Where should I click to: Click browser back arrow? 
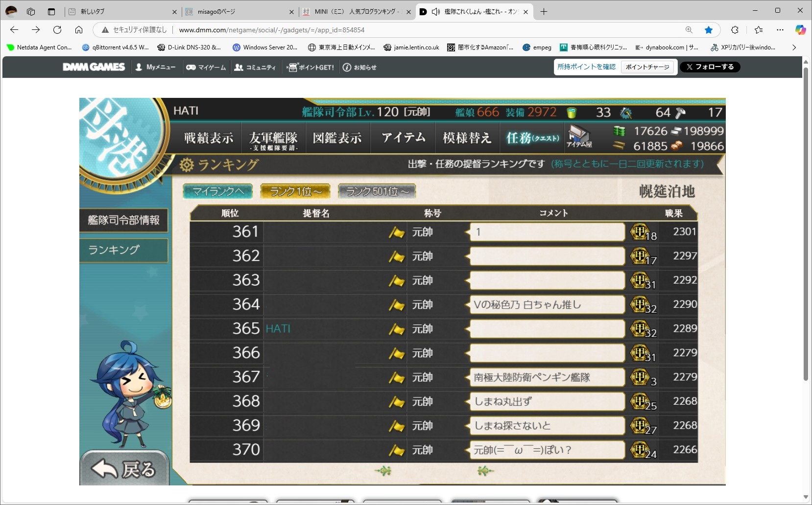click(14, 30)
